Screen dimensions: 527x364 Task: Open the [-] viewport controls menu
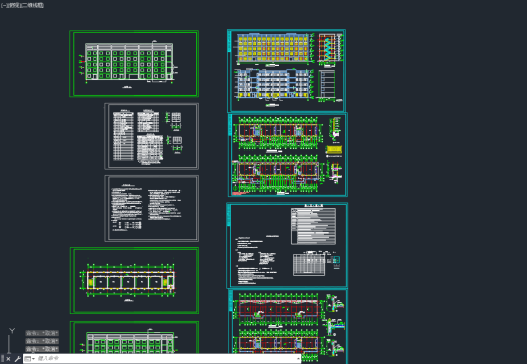4,5
